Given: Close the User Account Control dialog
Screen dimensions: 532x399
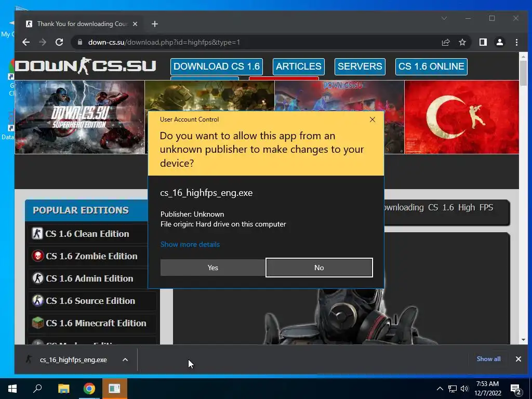Looking at the screenshot, I should (373, 119).
